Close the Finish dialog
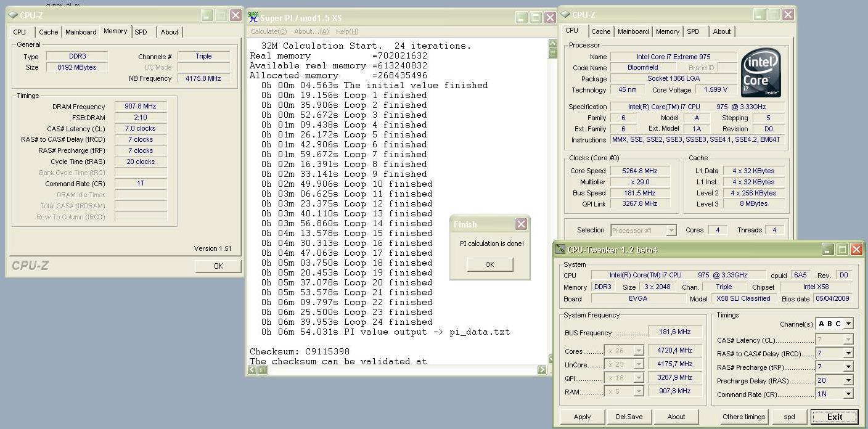The width and height of the screenshot is (868, 429). click(521, 224)
